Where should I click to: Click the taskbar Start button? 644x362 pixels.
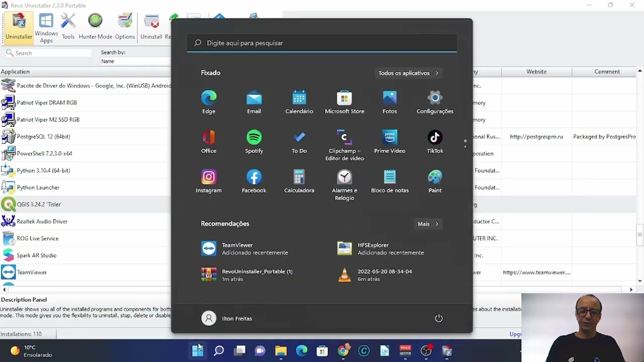[198, 351]
